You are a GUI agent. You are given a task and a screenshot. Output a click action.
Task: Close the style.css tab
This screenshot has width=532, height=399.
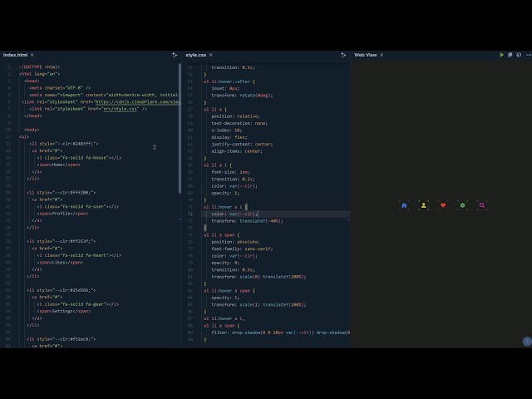pos(210,55)
